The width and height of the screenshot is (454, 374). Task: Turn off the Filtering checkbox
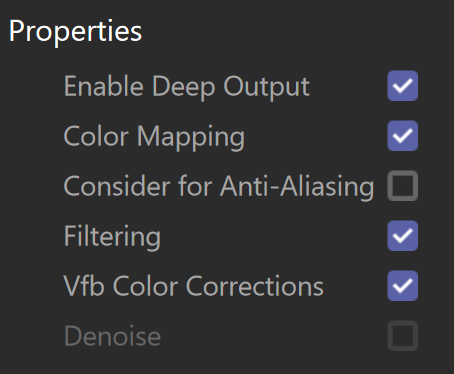pyautogui.click(x=403, y=236)
